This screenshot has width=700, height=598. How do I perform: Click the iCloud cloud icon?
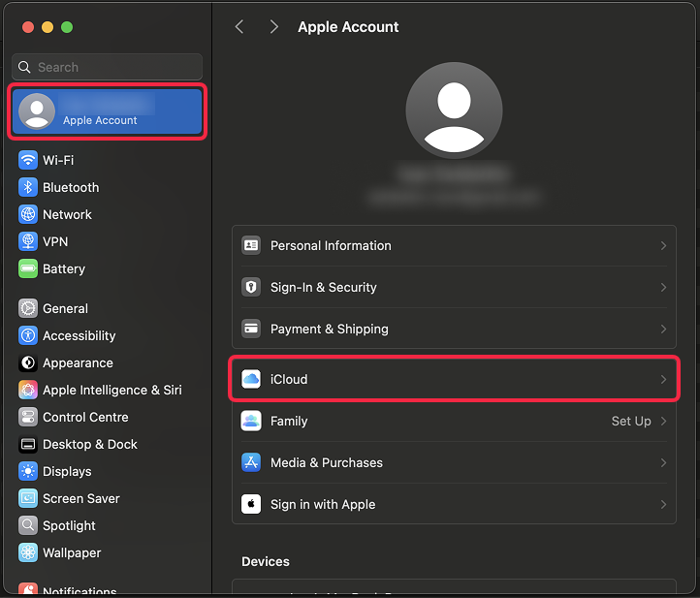pos(251,379)
